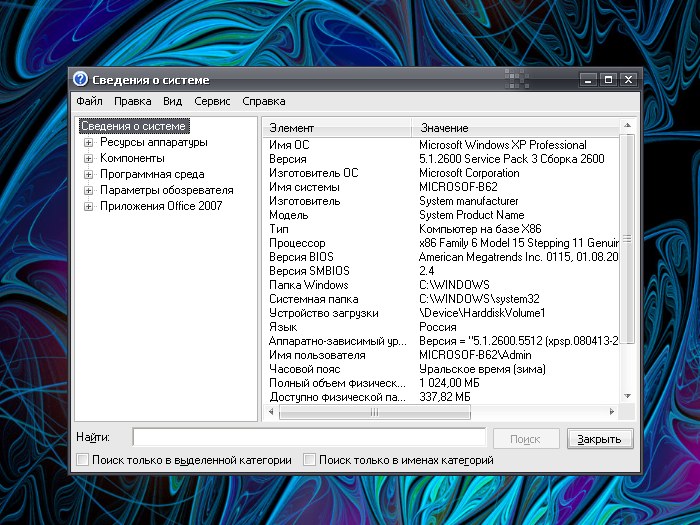Select the Часовой пояс row
This screenshot has height=525, width=700.
tap(442, 369)
